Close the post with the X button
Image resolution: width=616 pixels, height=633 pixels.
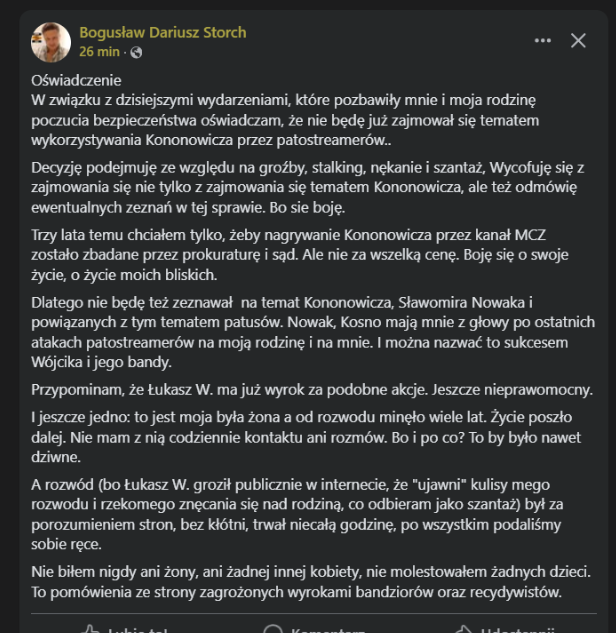tap(578, 41)
